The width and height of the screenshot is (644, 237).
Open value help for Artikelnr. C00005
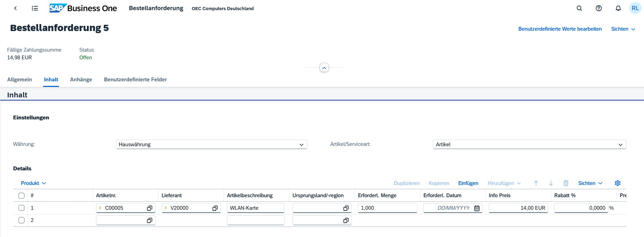(x=149, y=208)
